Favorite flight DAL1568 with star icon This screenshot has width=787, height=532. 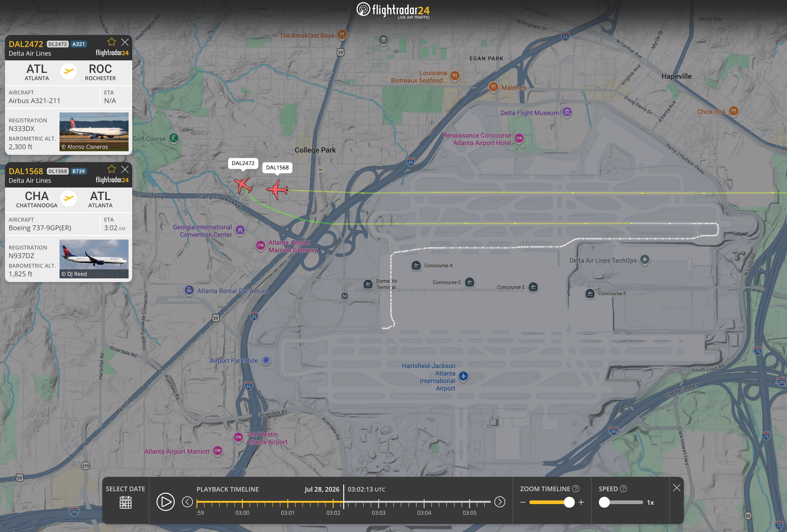(x=111, y=169)
